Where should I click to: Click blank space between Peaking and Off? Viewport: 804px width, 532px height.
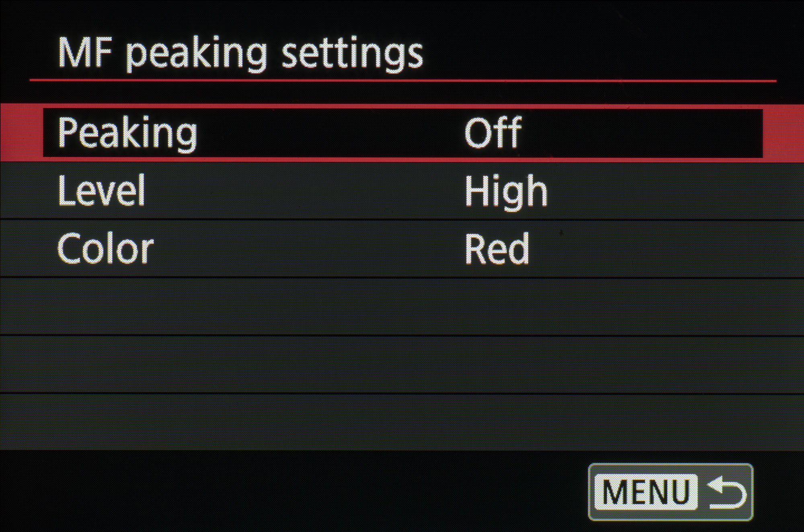[x=330, y=133]
